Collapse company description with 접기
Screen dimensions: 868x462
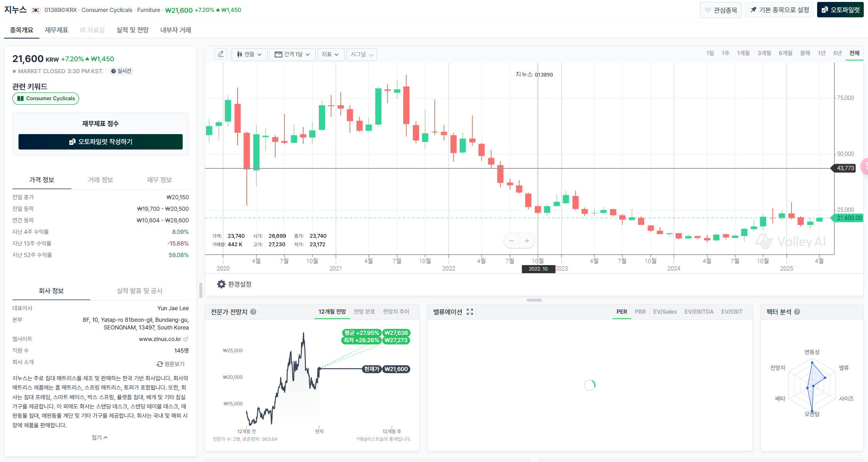(x=99, y=437)
